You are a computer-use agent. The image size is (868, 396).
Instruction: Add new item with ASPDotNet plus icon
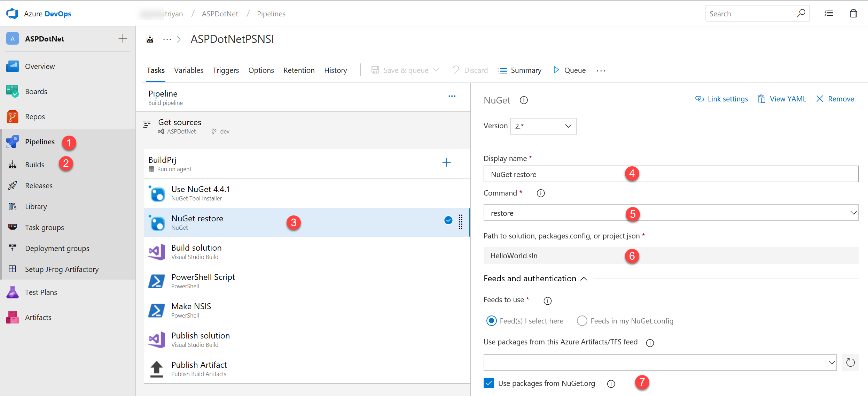(x=123, y=38)
